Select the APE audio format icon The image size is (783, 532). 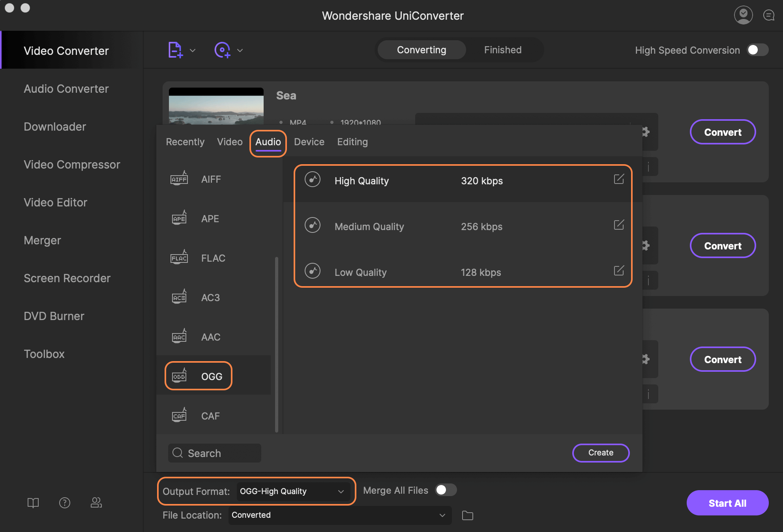pos(179,217)
